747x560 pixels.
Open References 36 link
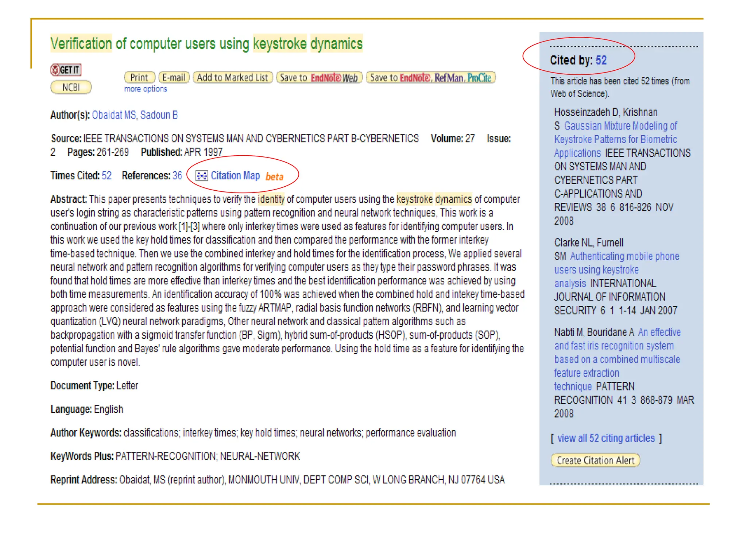click(177, 176)
